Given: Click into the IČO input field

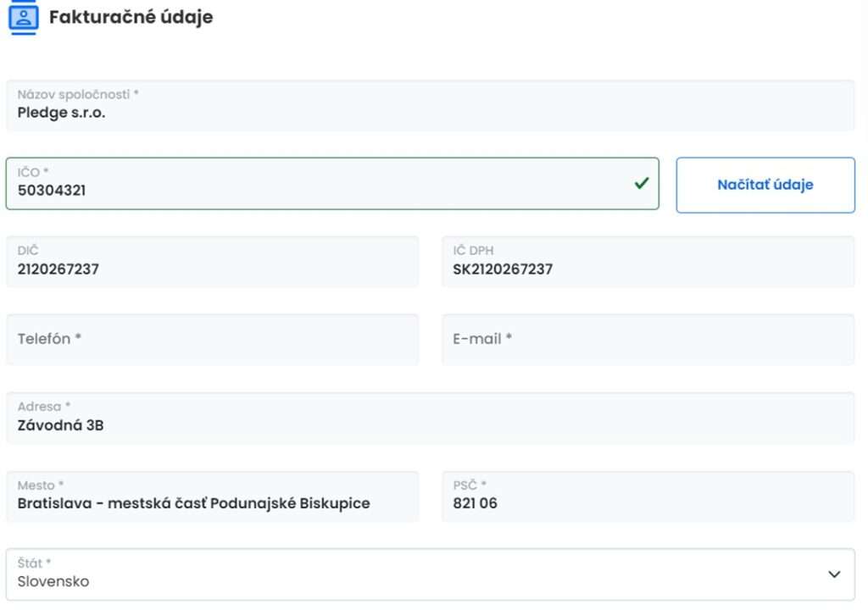Looking at the screenshot, I should 332,184.
